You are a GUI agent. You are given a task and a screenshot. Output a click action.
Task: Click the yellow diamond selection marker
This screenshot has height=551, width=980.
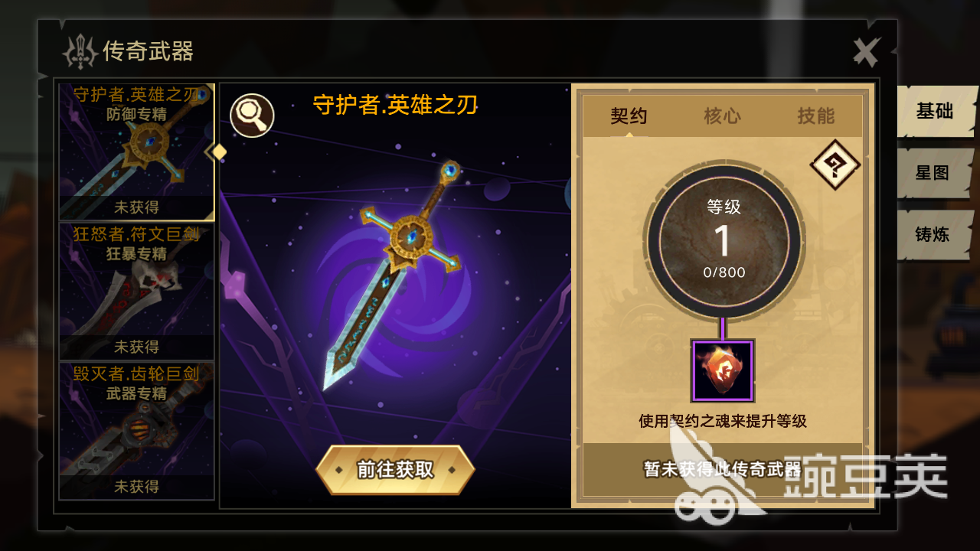click(219, 152)
